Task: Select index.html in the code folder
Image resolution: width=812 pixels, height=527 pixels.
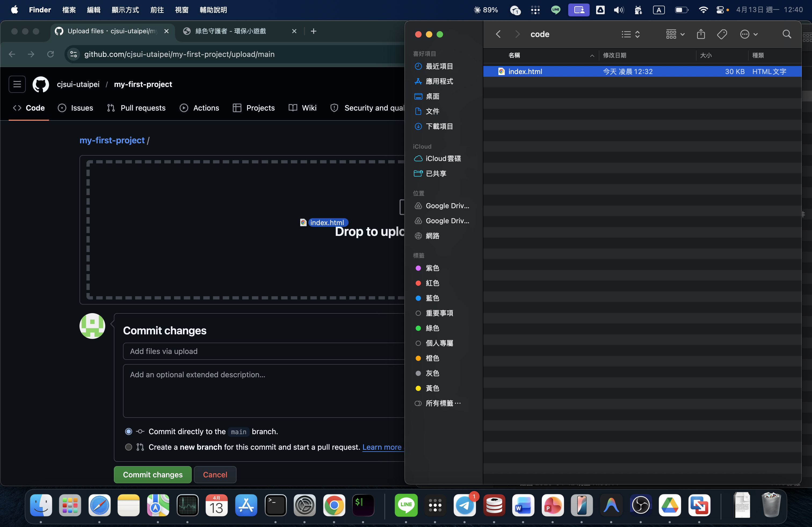Action: coord(642,72)
